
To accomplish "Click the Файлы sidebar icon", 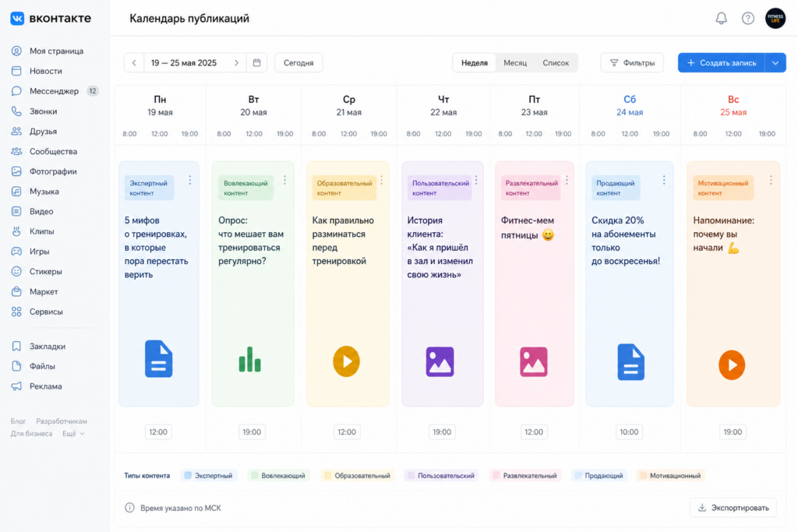I will click(x=17, y=366).
